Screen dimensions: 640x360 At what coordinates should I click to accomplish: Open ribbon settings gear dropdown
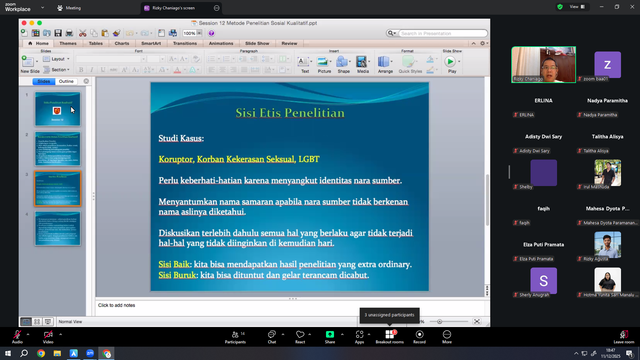(484, 43)
